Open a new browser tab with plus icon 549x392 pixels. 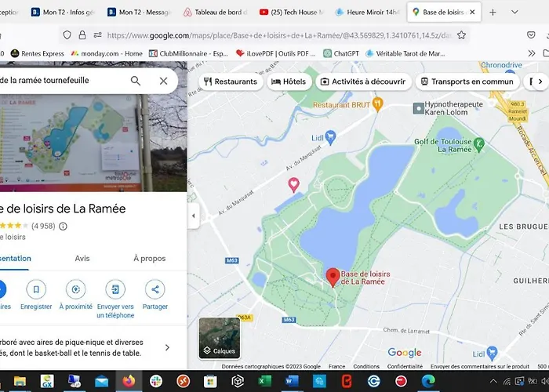pos(493,13)
